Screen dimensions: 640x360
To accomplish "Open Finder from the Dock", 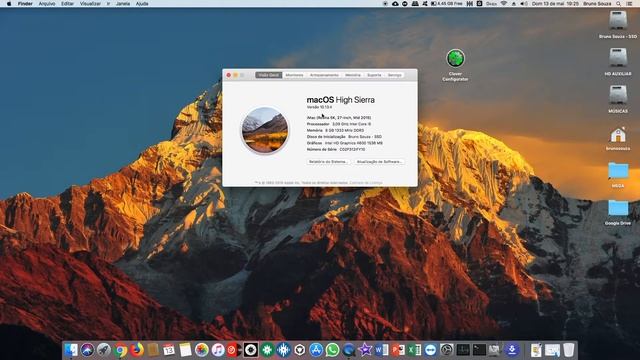I will click(71, 350).
